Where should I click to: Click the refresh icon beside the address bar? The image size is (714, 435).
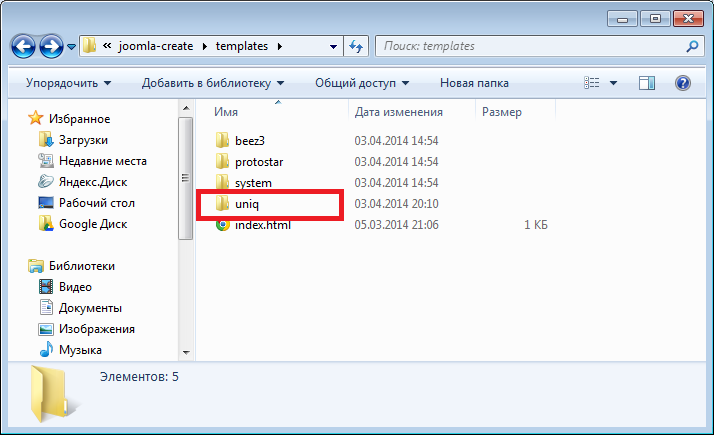click(x=357, y=46)
